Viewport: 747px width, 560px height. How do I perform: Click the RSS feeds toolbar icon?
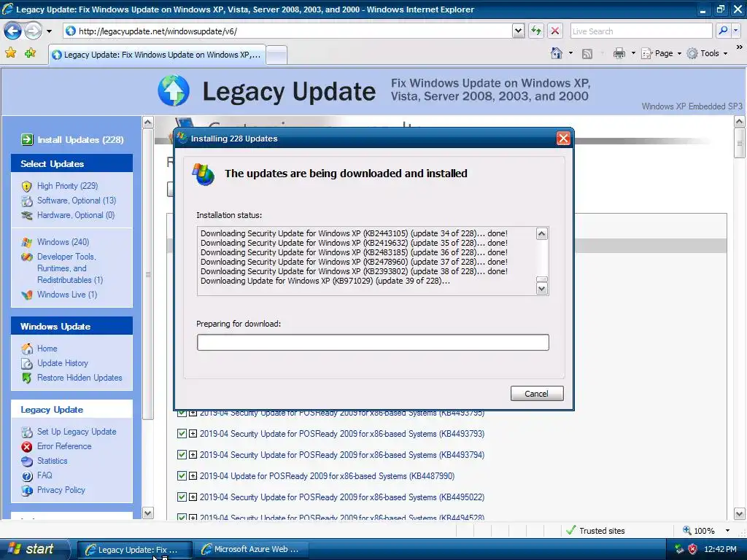coord(587,54)
